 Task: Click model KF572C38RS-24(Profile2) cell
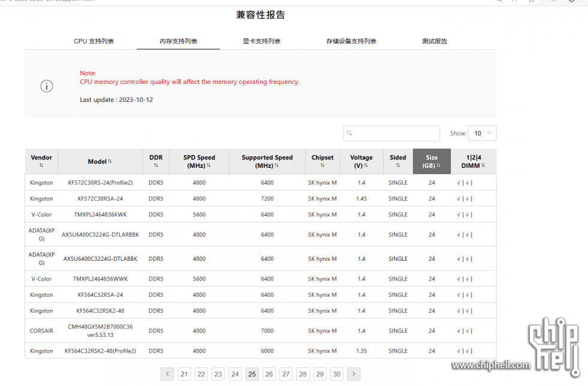click(101, 183)
